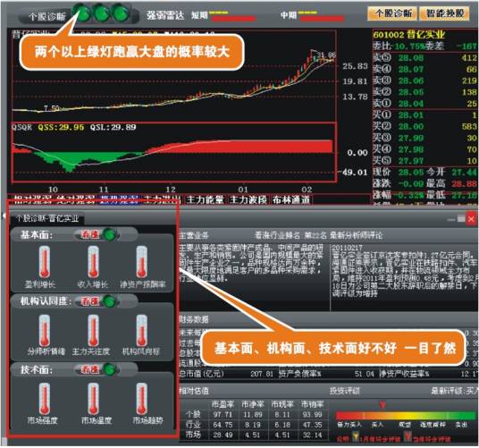This screenshot has height=448, width=479.
Task: Click the first green diagnosis light
Action: (82, 13)
